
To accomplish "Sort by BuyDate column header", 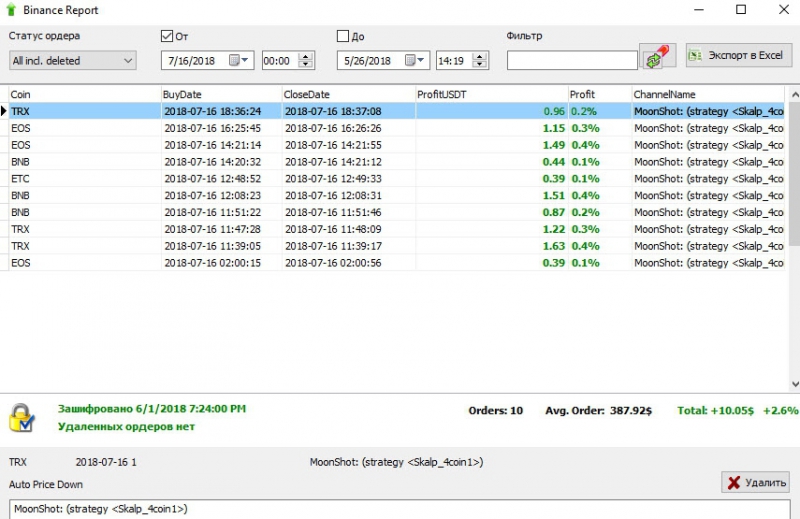I will [221, 94].
